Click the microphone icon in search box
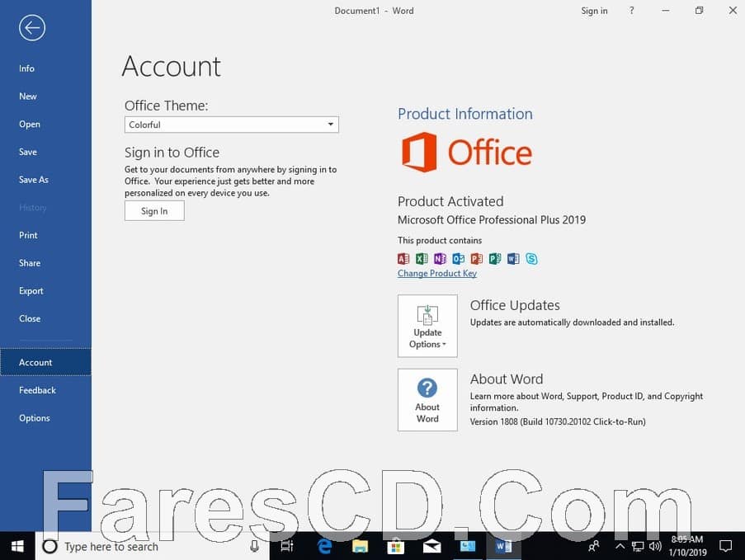745x560 pixels. 255,546
